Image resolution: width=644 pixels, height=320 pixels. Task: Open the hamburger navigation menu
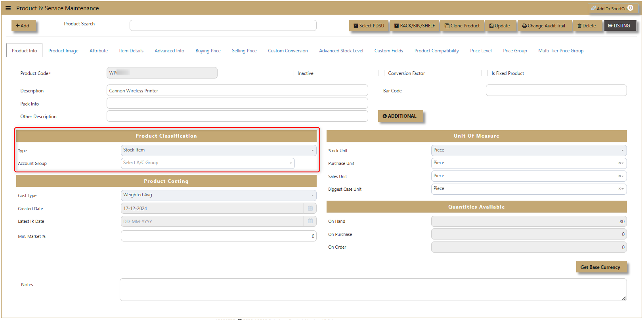coord(8,8)
